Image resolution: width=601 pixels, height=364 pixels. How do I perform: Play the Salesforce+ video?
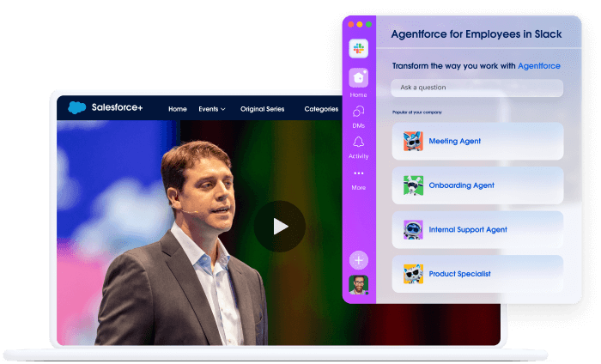pos(280,227)
